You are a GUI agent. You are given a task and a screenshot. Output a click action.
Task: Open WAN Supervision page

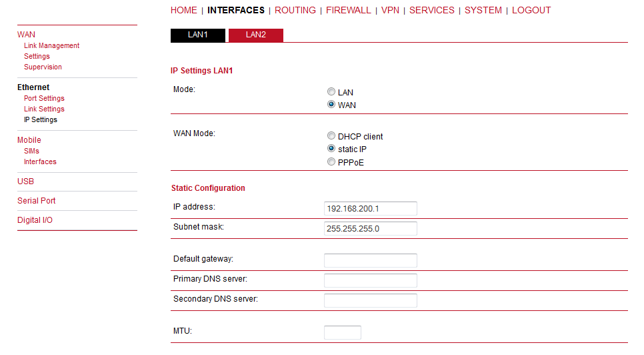click(43, 67)
